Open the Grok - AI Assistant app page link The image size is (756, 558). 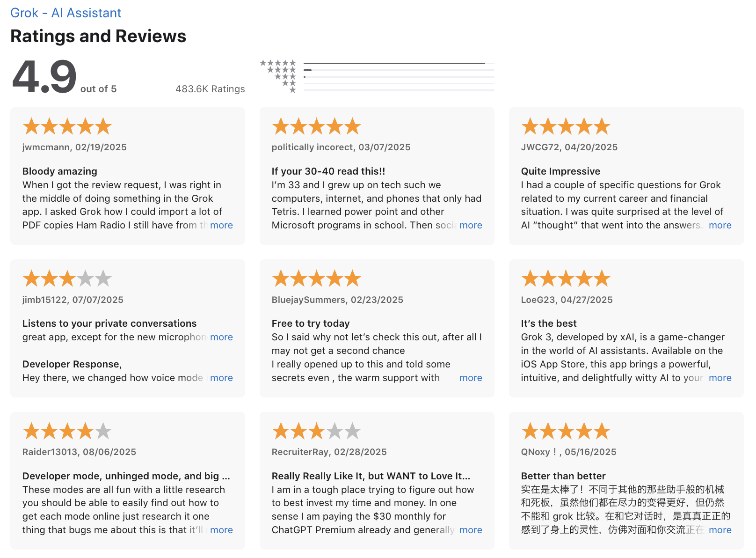pyautogui.click(x=65, y=13)
